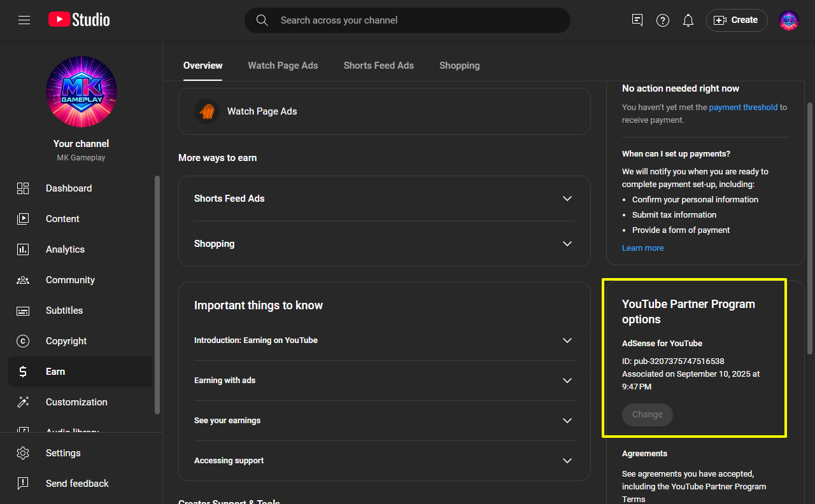
Task: Expand Introduction: Earning on YouTube
Action: (x=567, y=340)
